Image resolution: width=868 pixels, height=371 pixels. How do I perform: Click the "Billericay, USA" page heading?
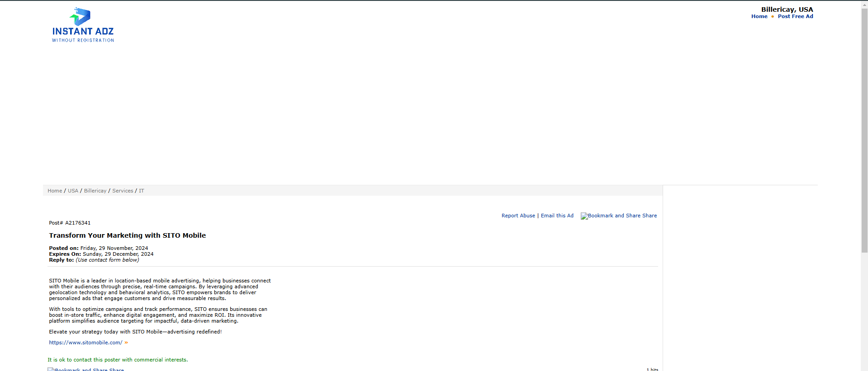787,9
